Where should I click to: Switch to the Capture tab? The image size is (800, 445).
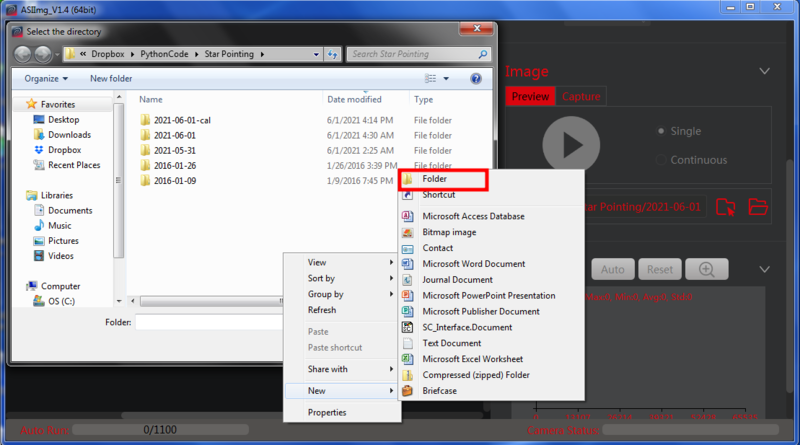click(581, 96)
